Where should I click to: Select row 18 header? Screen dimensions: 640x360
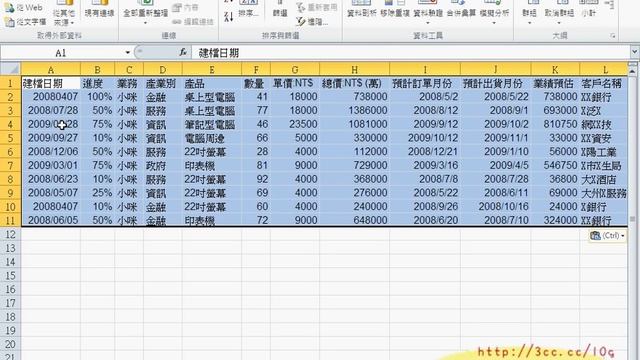(x=10, y=317)
